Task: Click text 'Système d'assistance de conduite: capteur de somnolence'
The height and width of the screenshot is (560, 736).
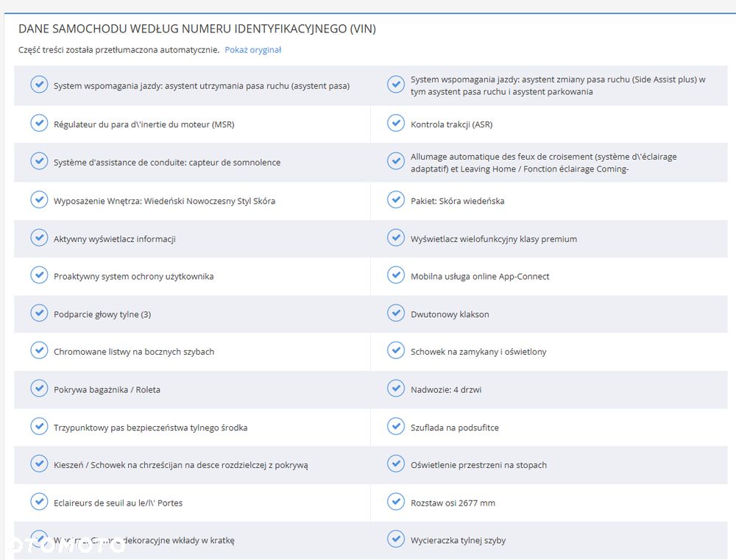Action: 167,163
